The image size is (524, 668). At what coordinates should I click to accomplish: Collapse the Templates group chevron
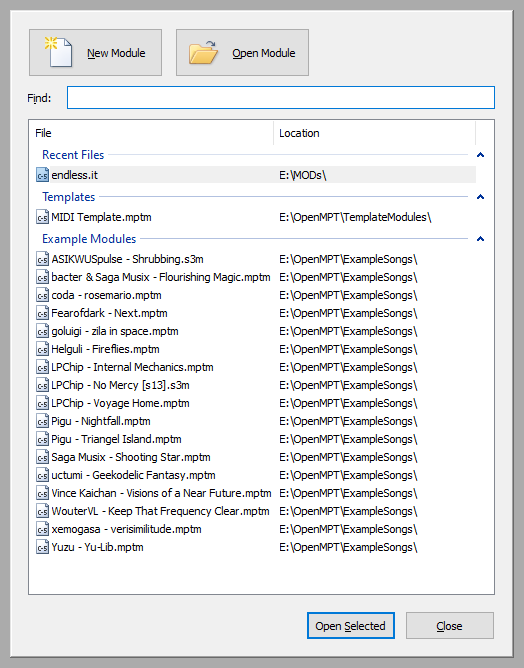[481, 197]
